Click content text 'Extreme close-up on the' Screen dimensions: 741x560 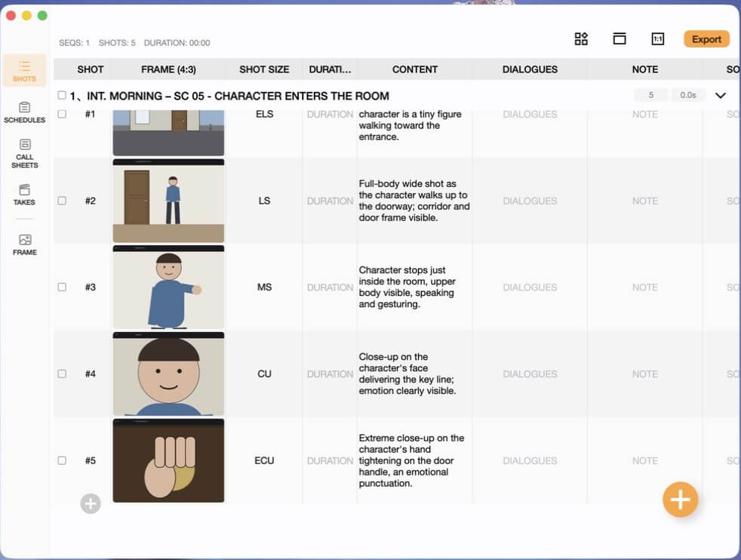[x=411, y=438]
